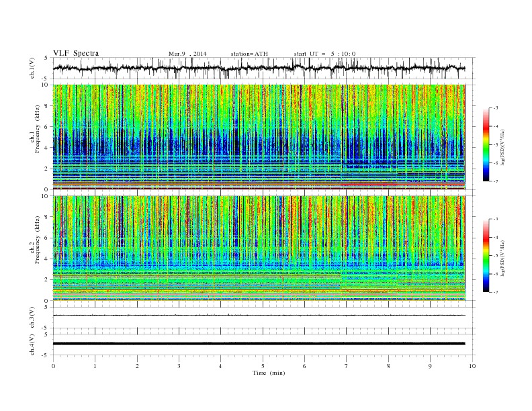Click the "-7" label on ch.1 color bar

[x=495, y=181]
